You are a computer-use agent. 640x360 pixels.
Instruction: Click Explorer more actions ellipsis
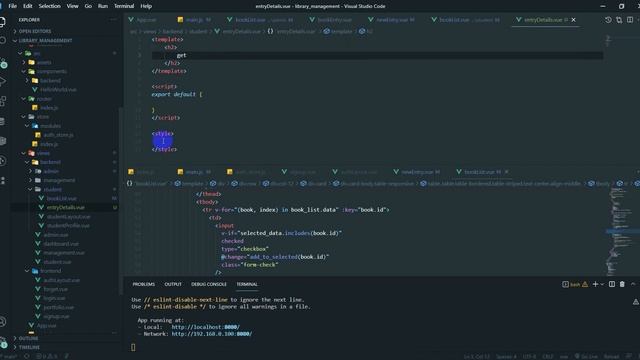pyautogui.click(x=113, y=20)
